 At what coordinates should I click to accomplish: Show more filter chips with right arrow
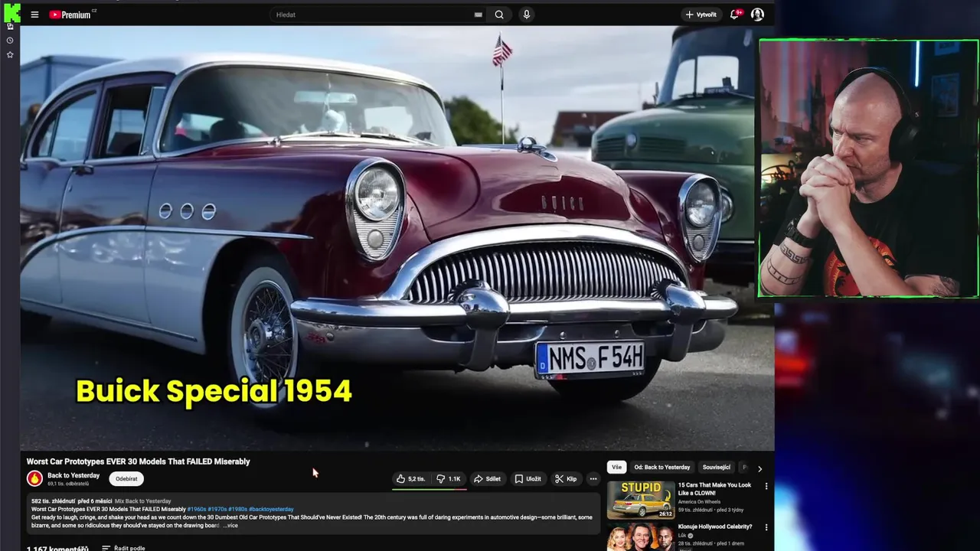click(759, 468)
